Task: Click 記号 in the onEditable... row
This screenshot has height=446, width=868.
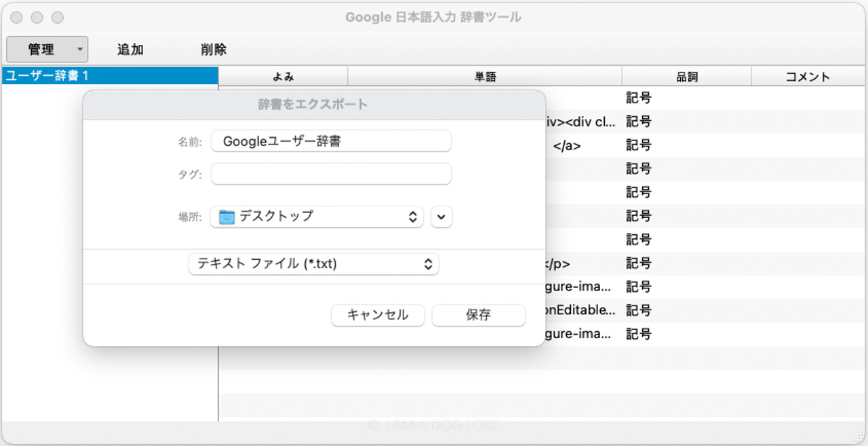Action: point(639,310)
